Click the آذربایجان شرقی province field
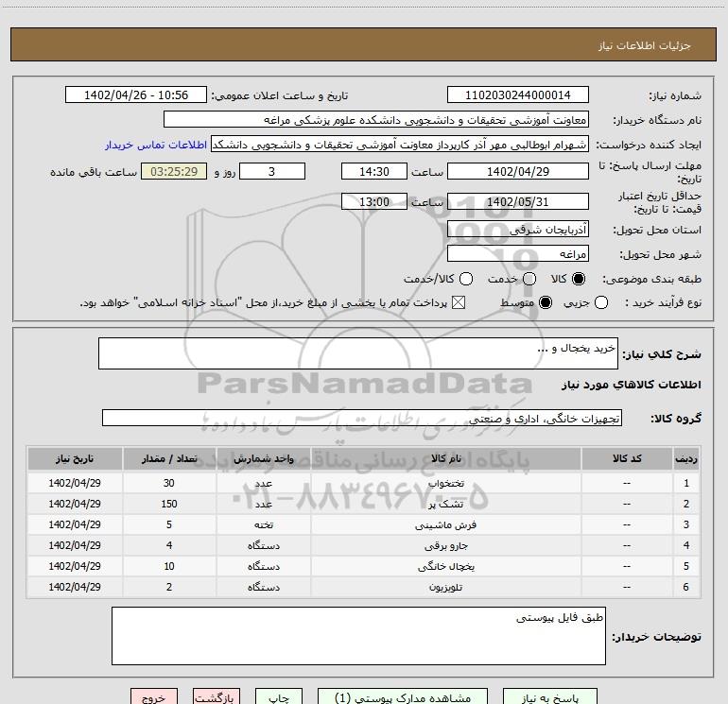The height and width of the screenshot is (704, 728). [518, 229]
